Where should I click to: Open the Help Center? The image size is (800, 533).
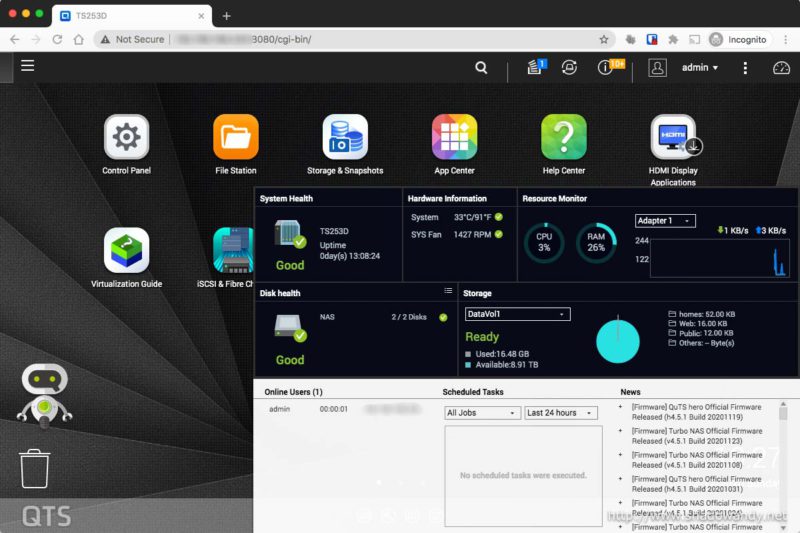tap(564, 137)
